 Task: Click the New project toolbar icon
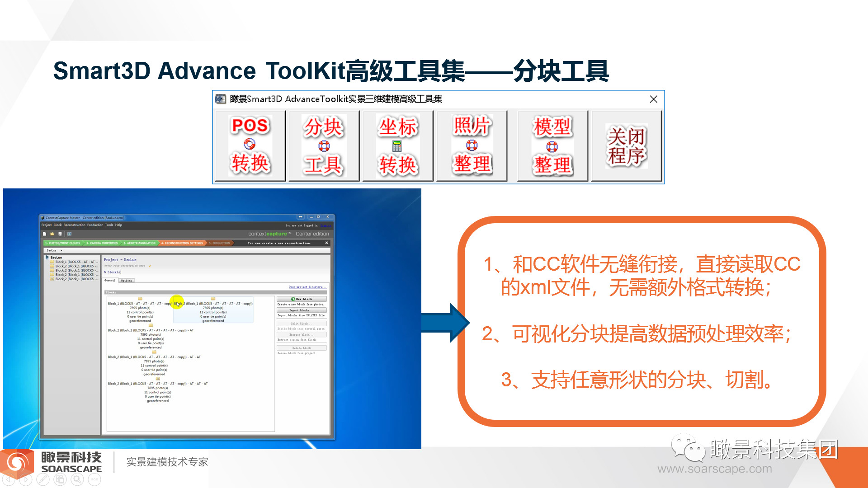[45, 234]
